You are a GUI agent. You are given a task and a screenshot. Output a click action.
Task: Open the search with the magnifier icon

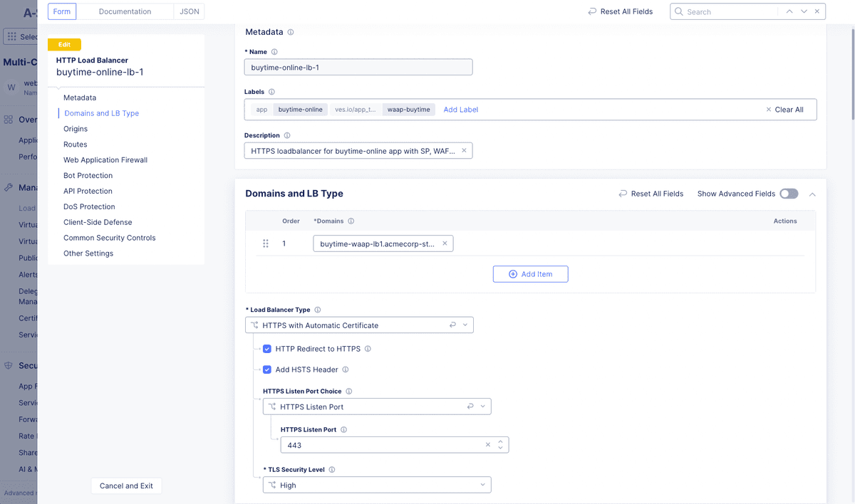pos(678,11)
